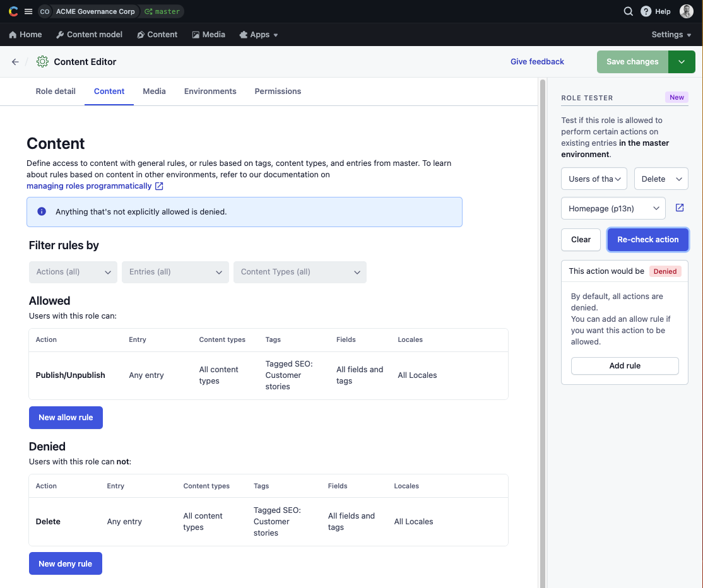Click the New badge in Role Tester
The image size is (703, 588).
(x=676, y=97)
